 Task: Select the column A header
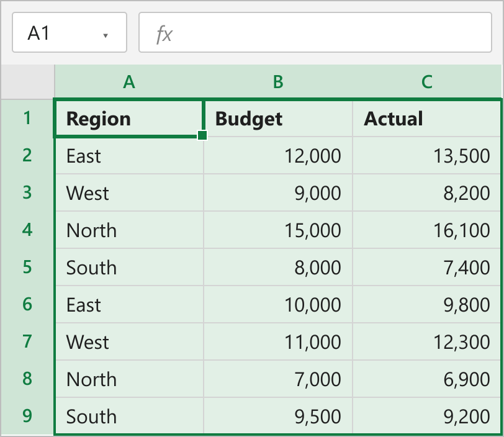coord(129,82)
